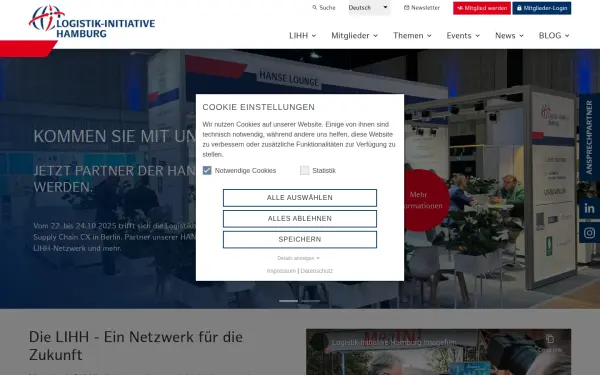Expand the LIHH menu
The height and width of the screenshot is (375, 600).
[302, 36]
